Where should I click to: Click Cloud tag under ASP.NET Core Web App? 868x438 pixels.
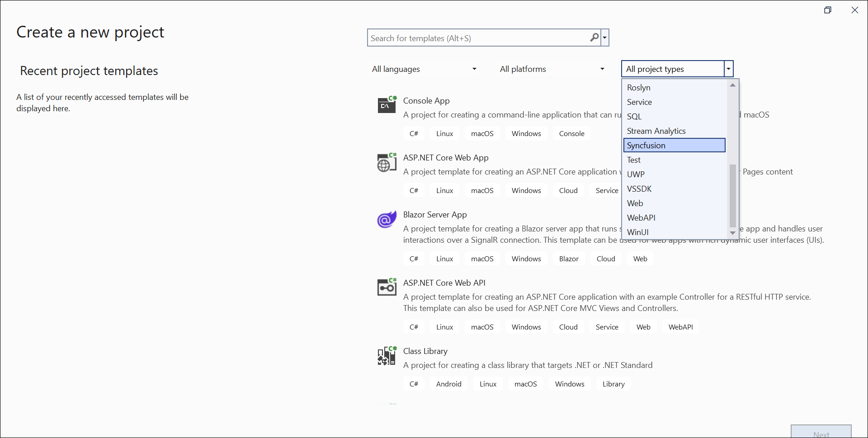[568, 191]
